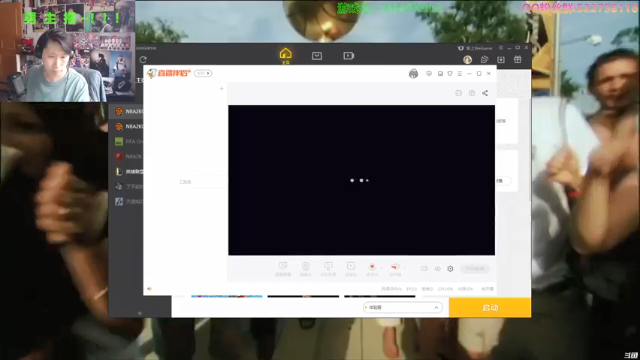This screenshot has width=640, height=360.
Task: Click the third game screenshot thumbnail
Action: (380, 296)
